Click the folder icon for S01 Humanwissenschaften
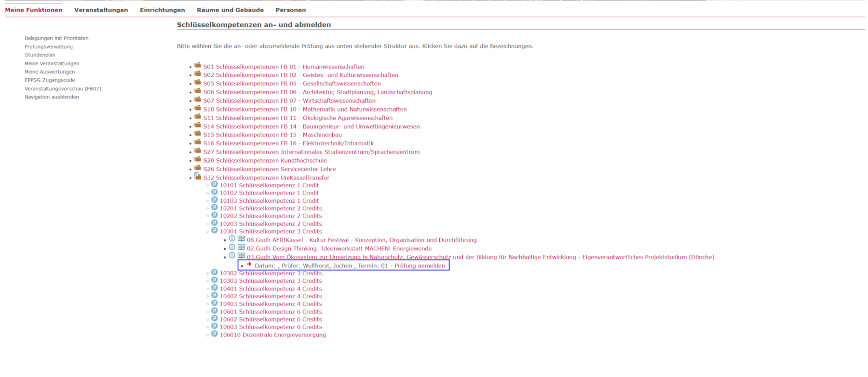This screenshot has height=377, width=868. (x=198, y=66)
